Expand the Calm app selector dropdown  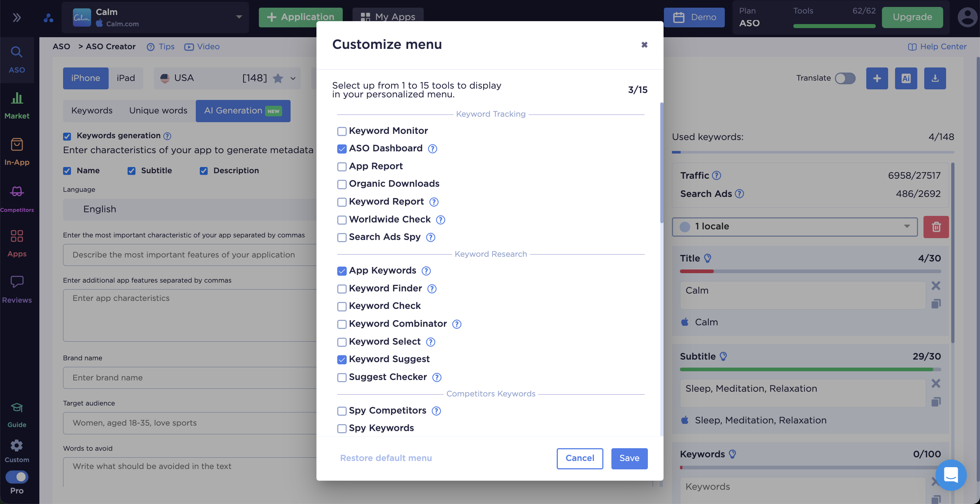tap(155, 17)
